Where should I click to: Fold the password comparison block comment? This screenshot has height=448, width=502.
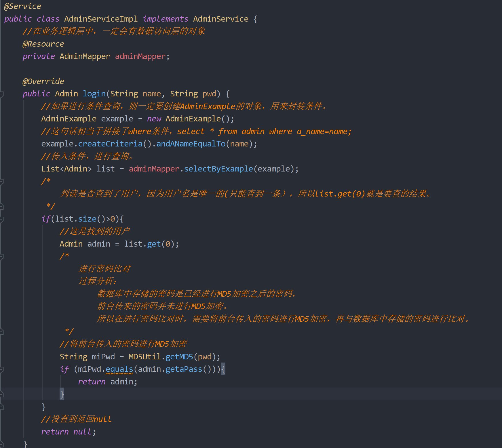pyautogui.click(x=1, y=257)
